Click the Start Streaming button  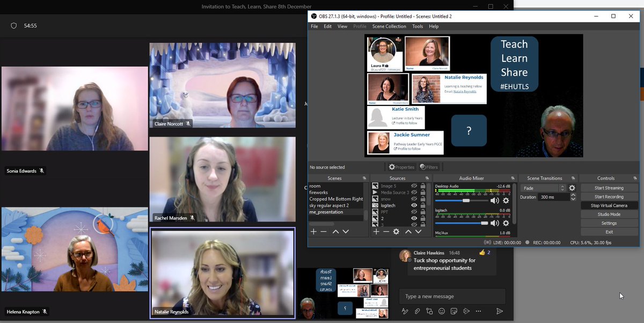coord(609,188)
